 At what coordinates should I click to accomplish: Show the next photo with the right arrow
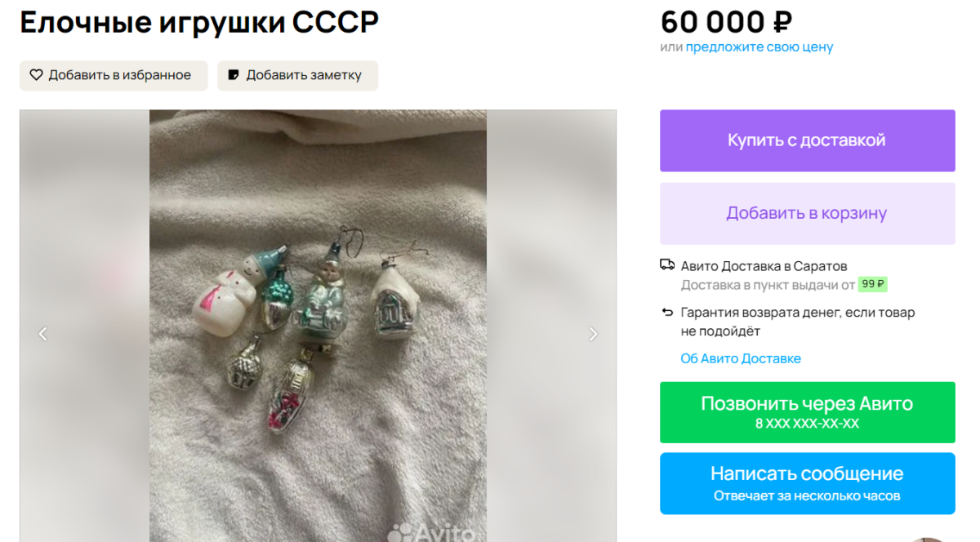coord(594,334)
